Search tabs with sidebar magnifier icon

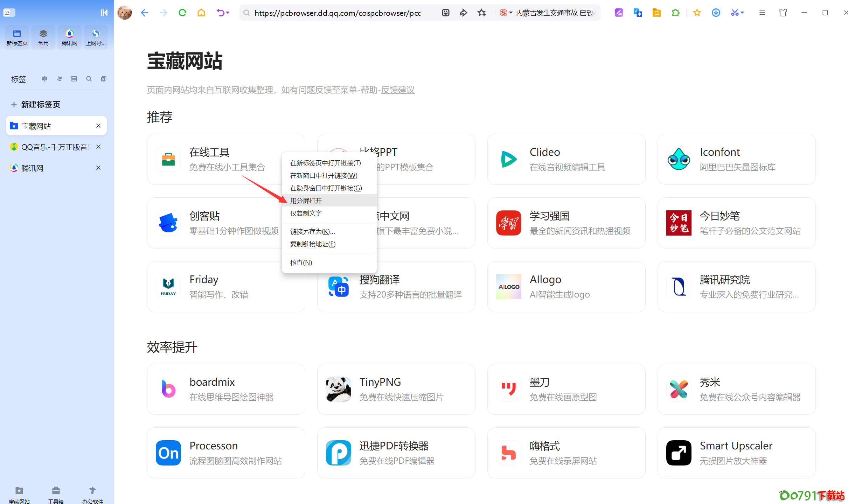click(x=89, y=79)
